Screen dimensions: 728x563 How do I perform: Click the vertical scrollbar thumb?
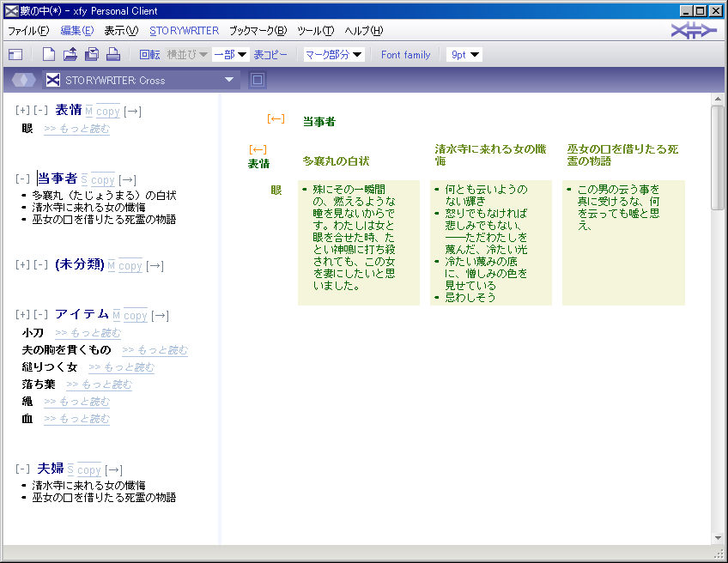tap(718, 158)
